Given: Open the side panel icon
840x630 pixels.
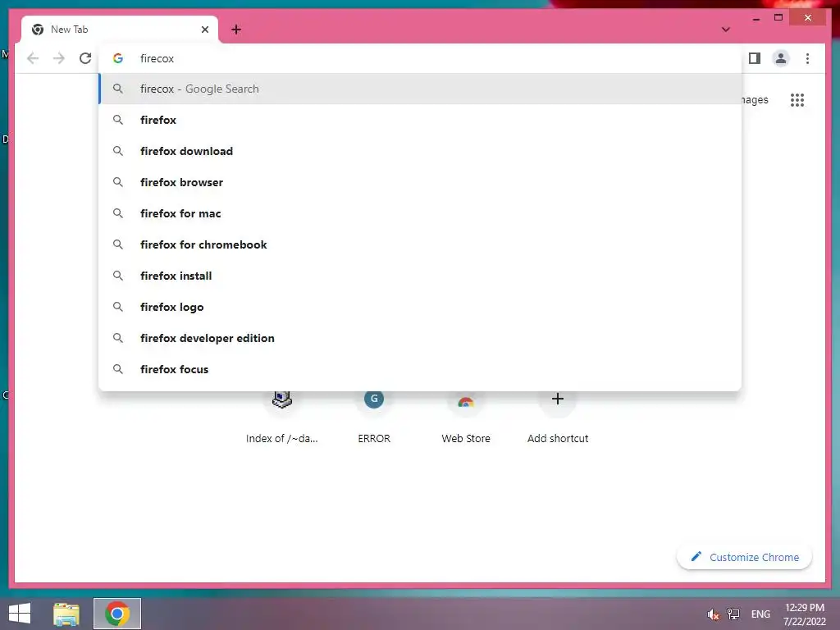Looking at the screenshot, I should coord(755,58).
